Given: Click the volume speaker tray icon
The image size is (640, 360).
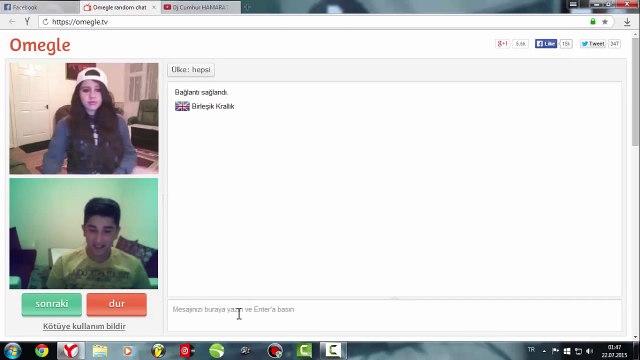Looking at the screenshot, I should pos(589,351).
